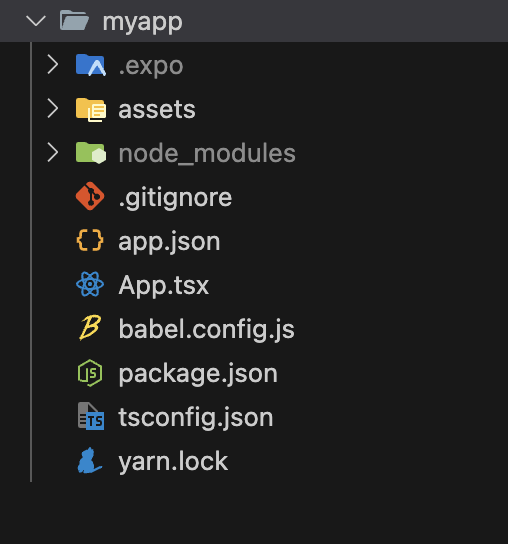
Task: Click the Babel icon
Action: (90, 328)
